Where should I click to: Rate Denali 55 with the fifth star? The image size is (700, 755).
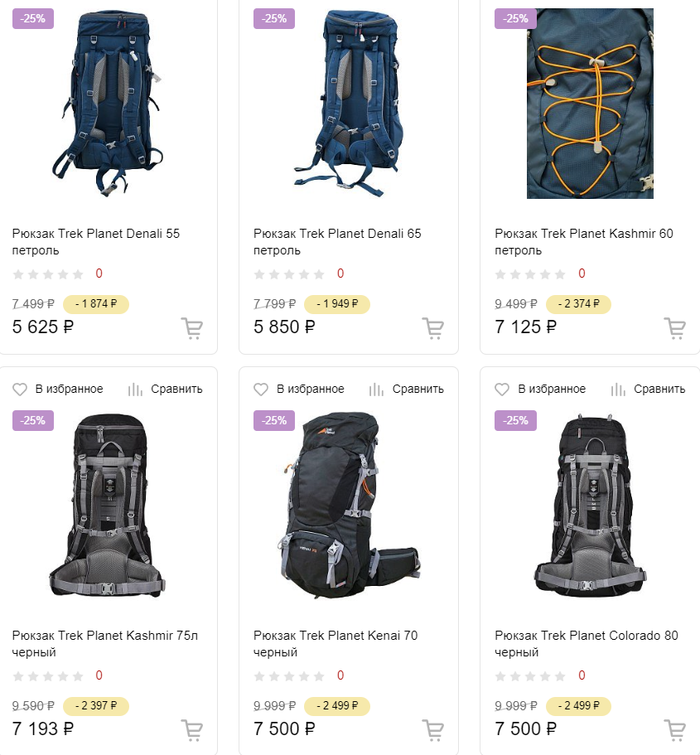point(78,274)
